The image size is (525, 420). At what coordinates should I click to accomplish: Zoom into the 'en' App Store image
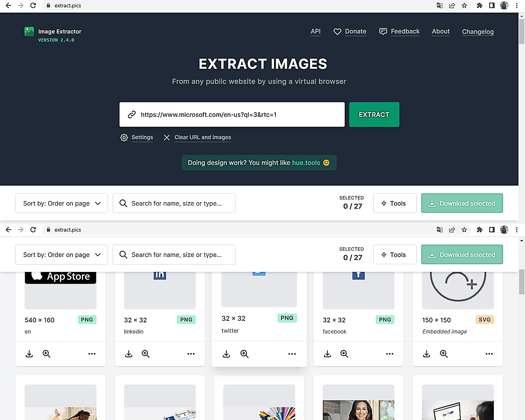pos(46,354)
